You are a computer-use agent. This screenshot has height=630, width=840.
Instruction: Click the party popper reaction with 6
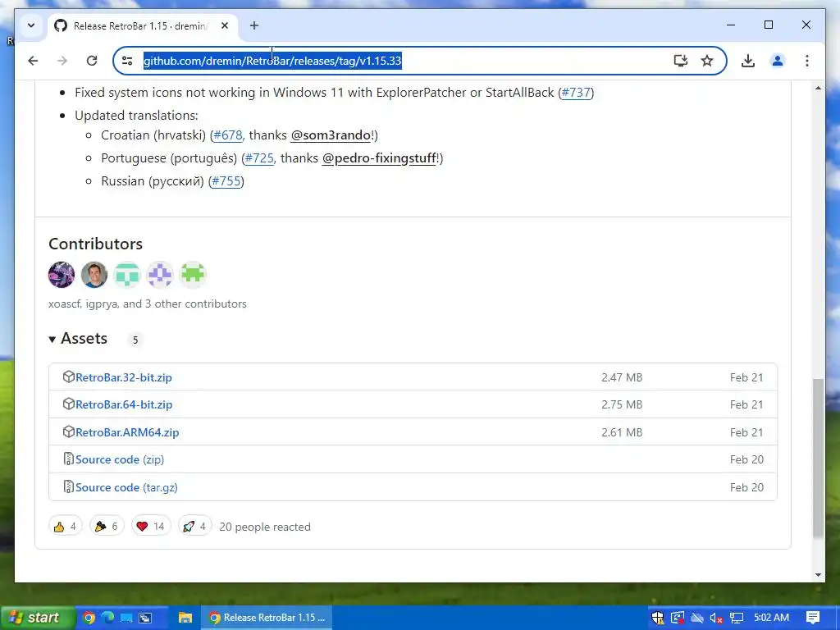pos(107,527)
